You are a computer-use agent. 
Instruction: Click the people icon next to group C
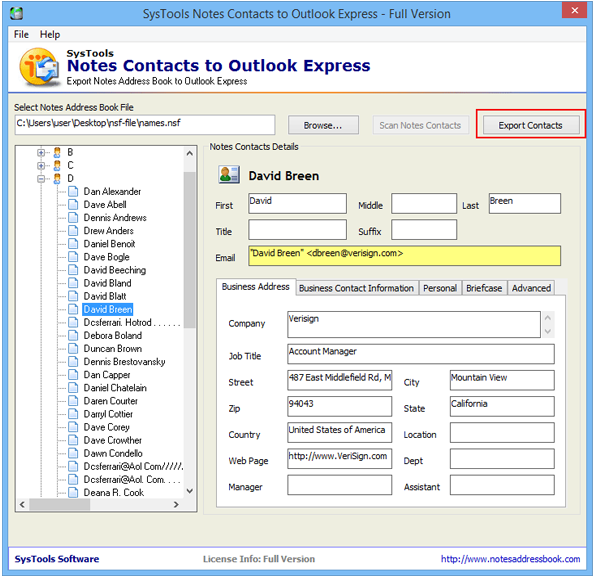click(57, 166)
